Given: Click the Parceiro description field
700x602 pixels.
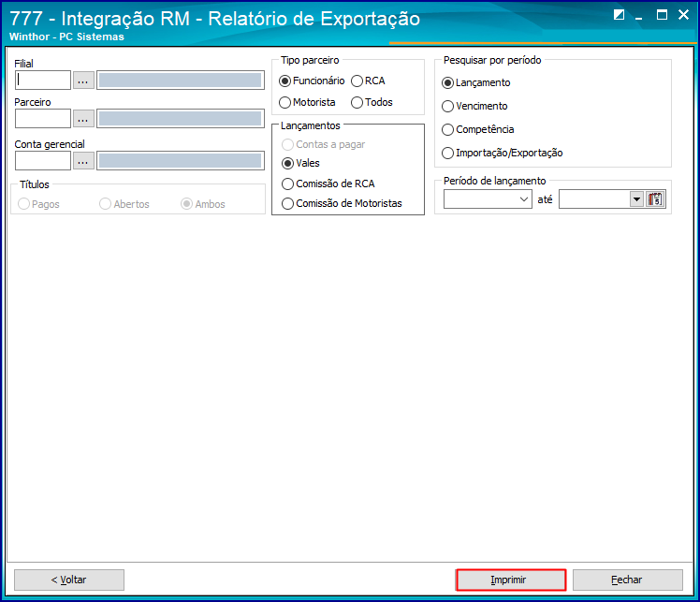Looking at the screenshot, I should click(181, 118).
